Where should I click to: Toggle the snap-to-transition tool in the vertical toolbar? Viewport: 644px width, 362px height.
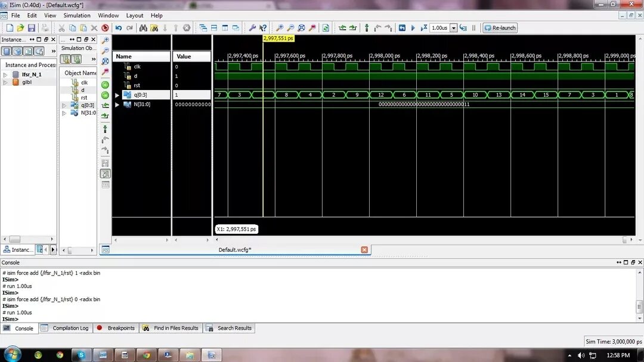(x=106, y=174)
